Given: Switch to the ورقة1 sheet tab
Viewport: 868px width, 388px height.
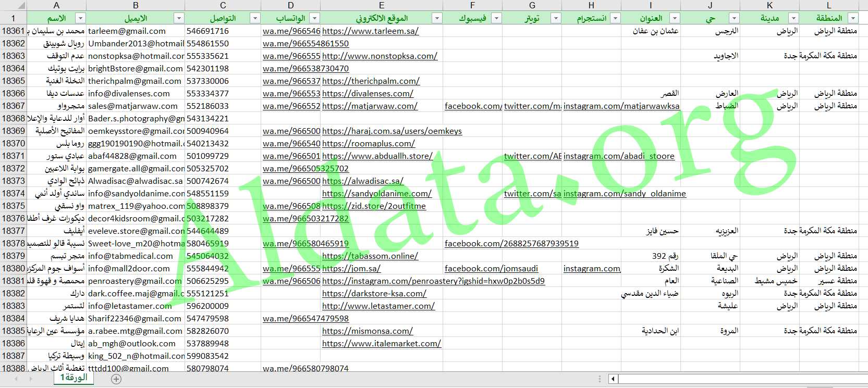Looking at the screenshot, I should coord(74,378).
